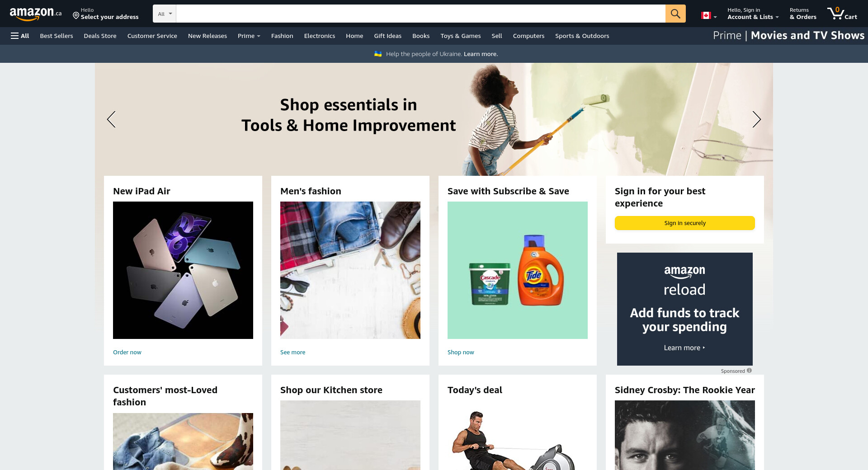Click the orange search magnifier button
The width and height of the screenshot is (868, 470).
[x=675, y=14]
